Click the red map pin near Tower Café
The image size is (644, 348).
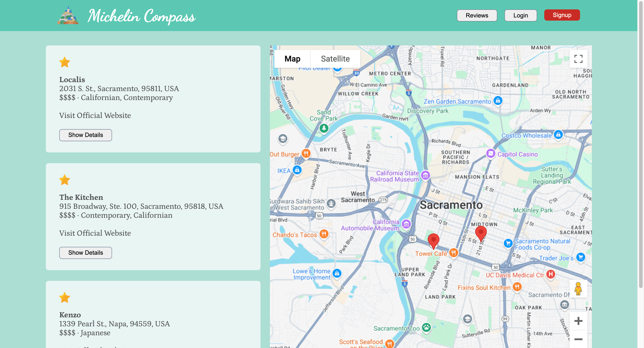click(433, 241)
